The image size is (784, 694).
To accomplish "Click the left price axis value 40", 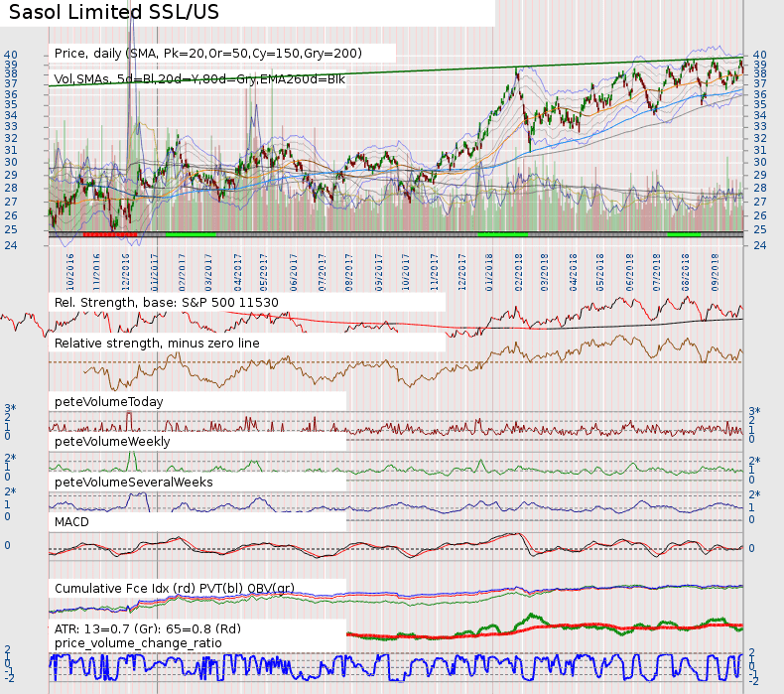I will pos(11,55).
